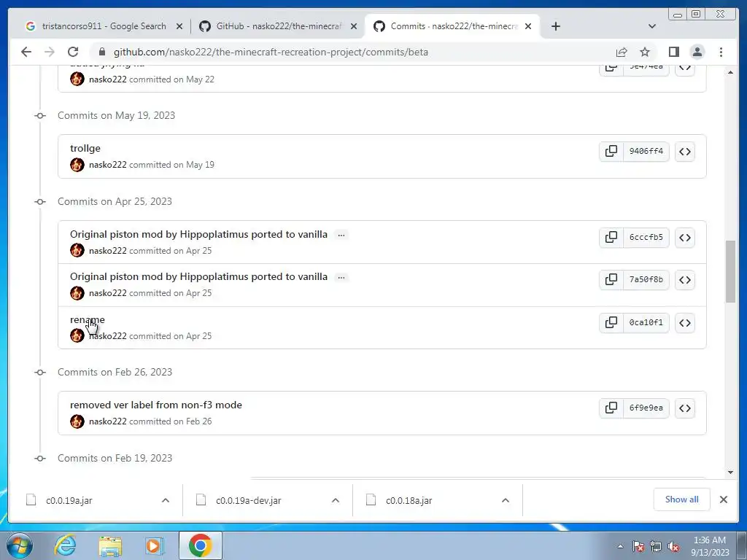
Task: Click Show all downloads button
Action: coord(682,499)
